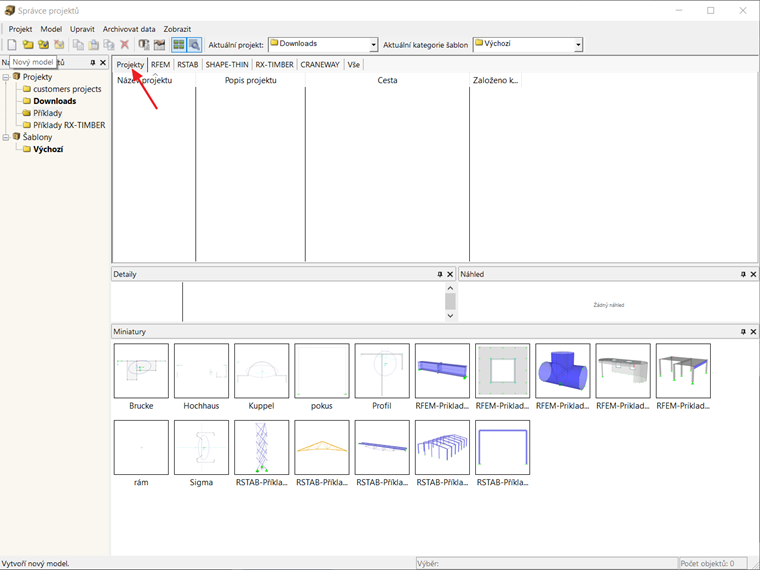This screenshot has height=570, width=760.
Task: Click the third clipboard duplicate icon
Action: click(x=109, y=45)
